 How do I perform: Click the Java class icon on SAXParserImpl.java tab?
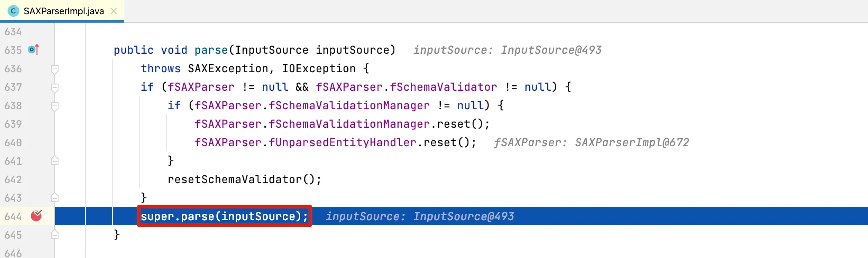click(13, 11)
